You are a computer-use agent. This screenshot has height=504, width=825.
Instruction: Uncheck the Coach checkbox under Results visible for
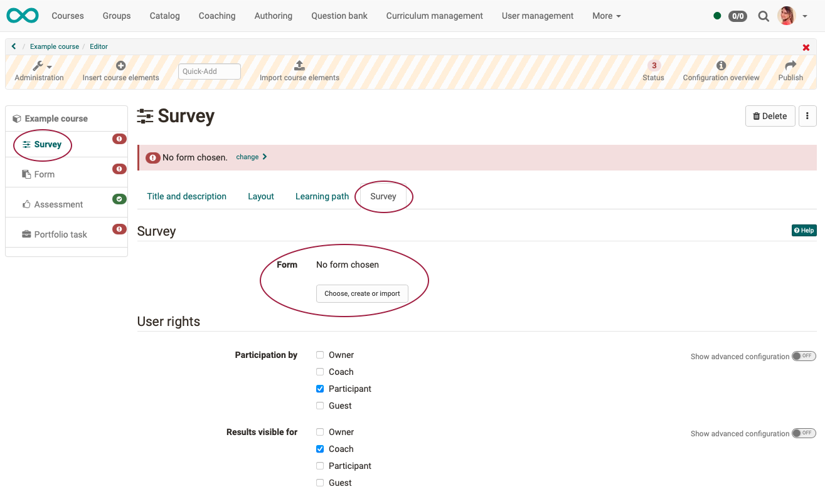pos(320,448)
